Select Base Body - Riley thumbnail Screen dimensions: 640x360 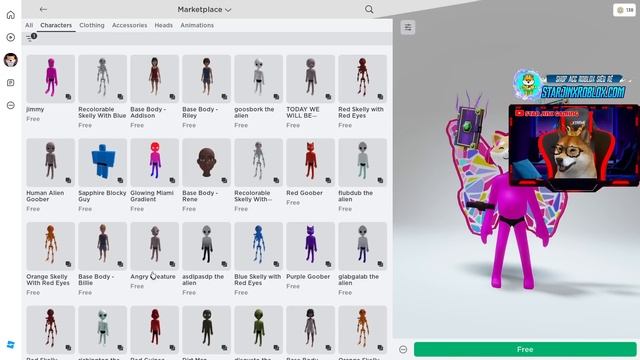tap(207, 79)
